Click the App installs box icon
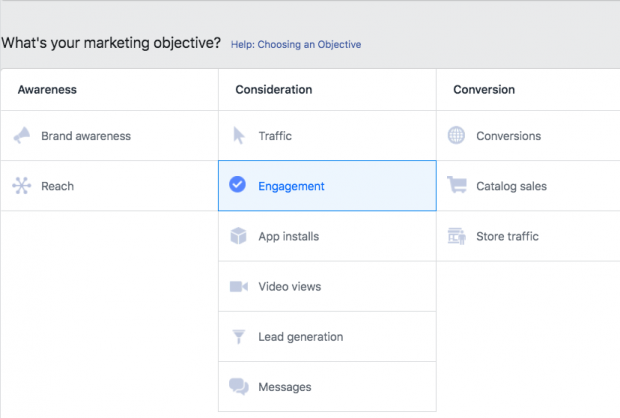 (238, 237)
